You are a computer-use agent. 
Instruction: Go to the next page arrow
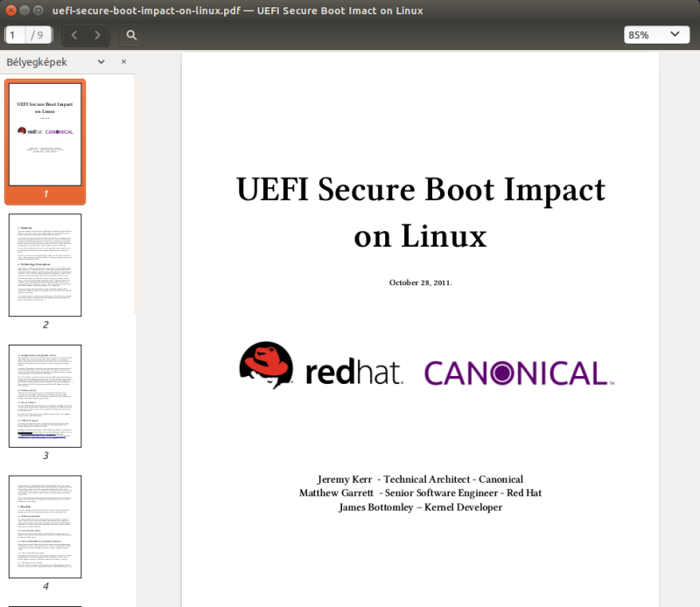coord(97,35)
